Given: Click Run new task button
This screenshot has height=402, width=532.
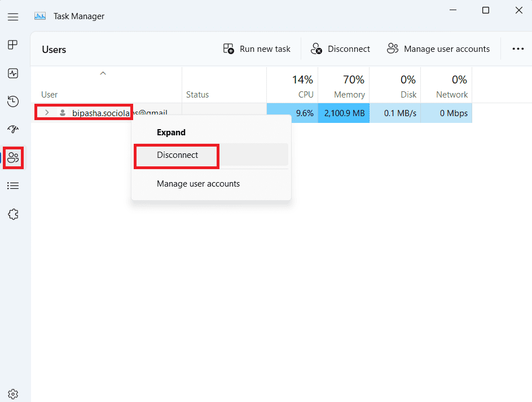Looking at the screenshot, I should click(x=257, y=49).
